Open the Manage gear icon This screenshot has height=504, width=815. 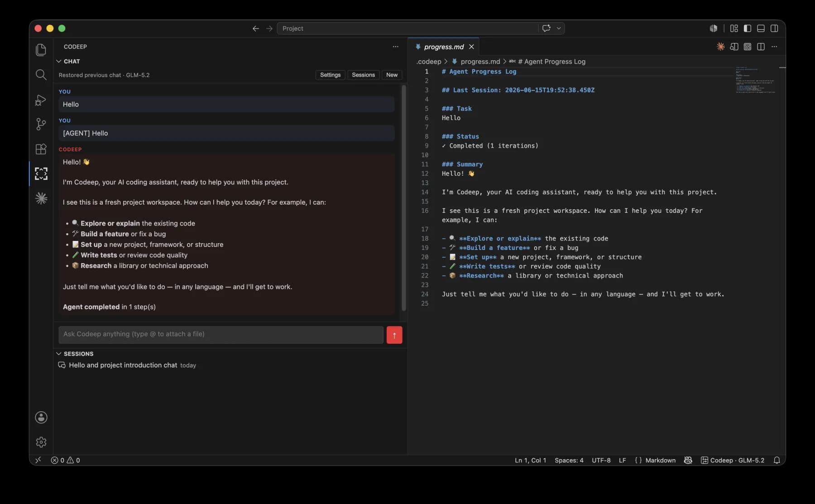tap(41, 442)
